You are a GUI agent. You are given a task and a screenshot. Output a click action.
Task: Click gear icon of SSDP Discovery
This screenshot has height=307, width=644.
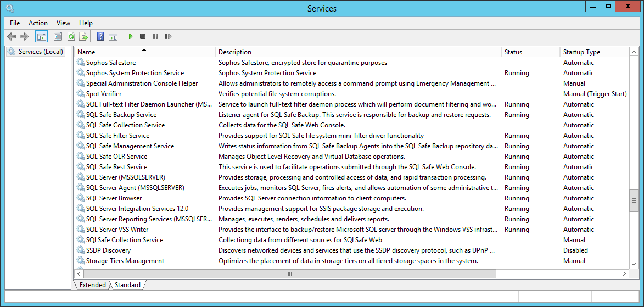click(x=81, y=250)
